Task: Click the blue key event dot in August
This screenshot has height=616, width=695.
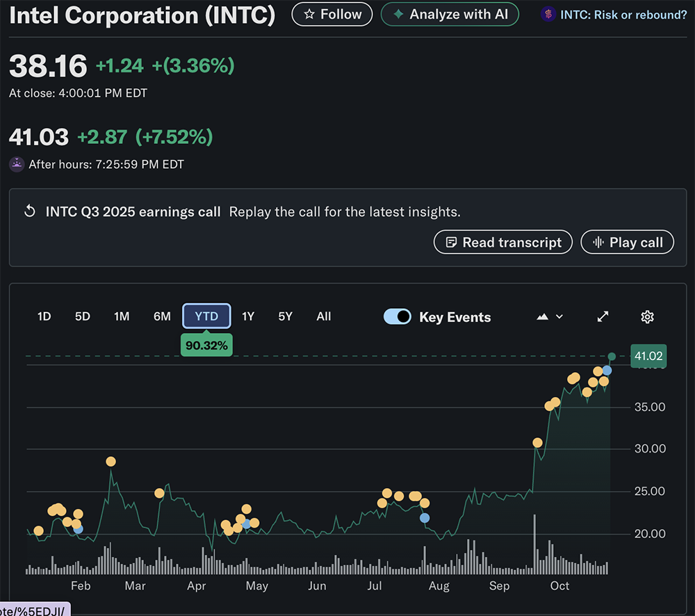Action: pos(425,517)
